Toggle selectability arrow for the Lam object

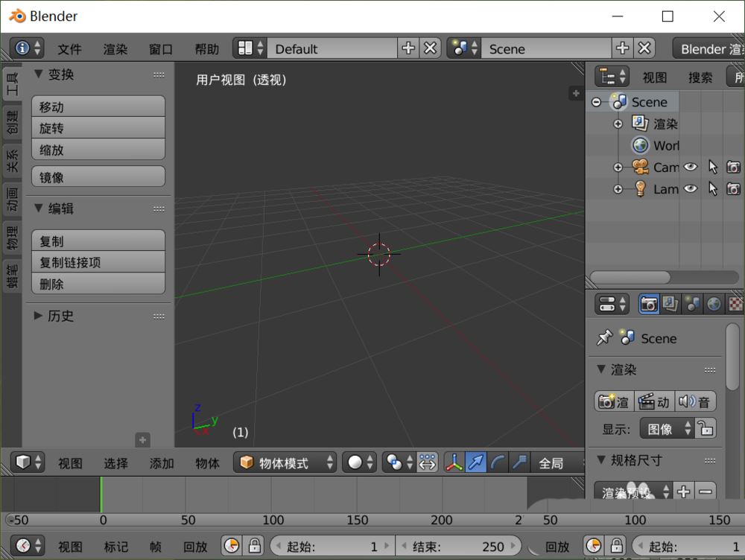tap(713, 189)
